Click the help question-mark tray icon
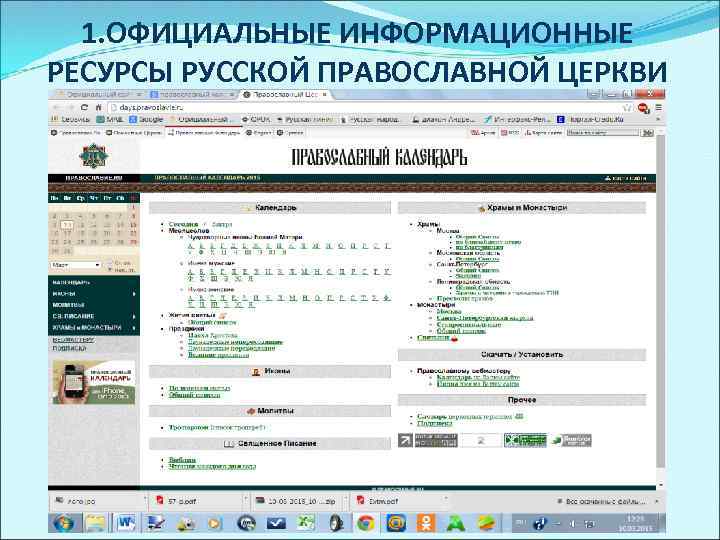720x540 pixels. (x=540, y=523)
